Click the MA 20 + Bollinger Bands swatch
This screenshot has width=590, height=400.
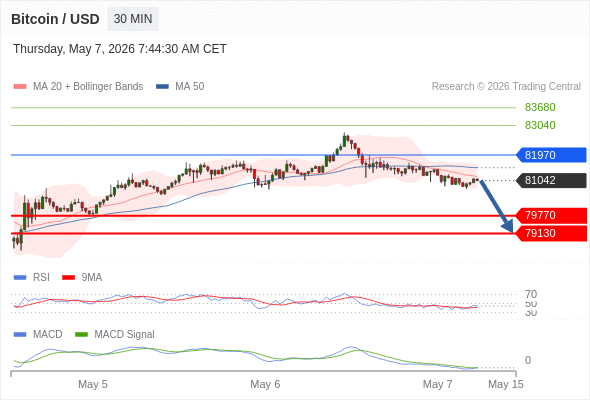20,87
